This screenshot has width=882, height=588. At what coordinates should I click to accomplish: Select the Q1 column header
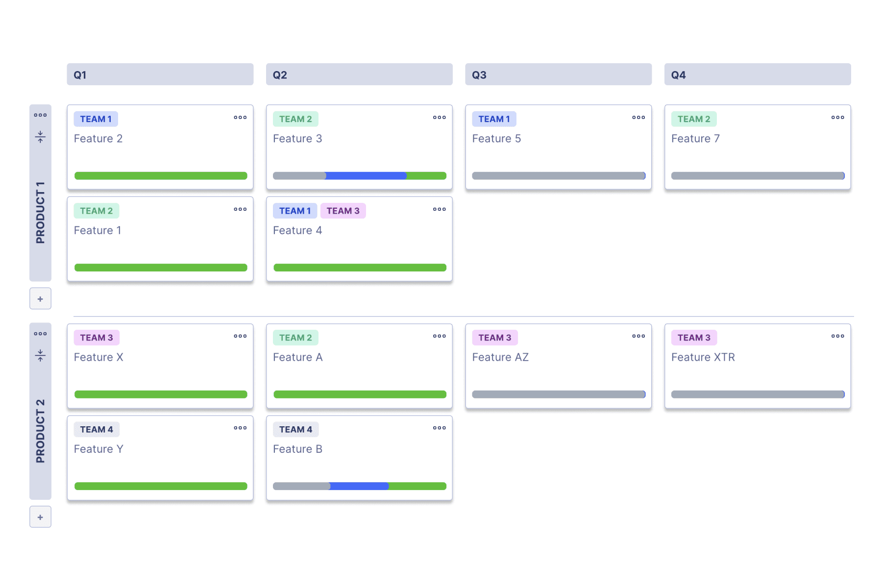[160, 74]
